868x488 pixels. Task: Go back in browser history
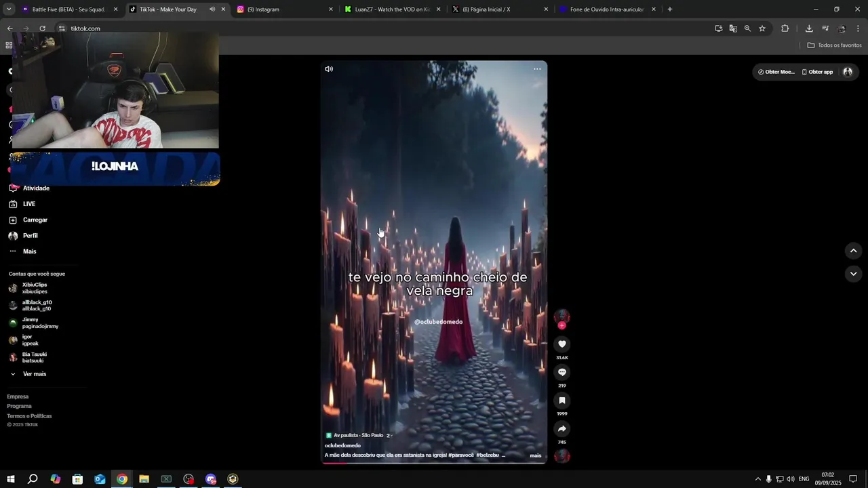click(9, 28)
